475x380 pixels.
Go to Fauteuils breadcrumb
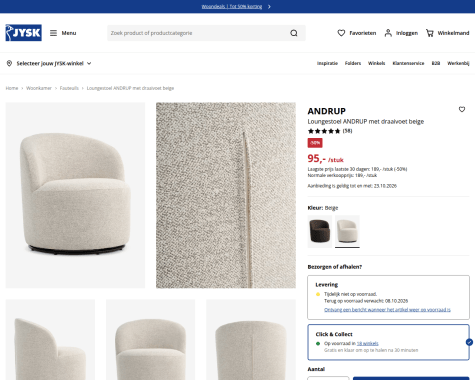click(69, 88)
